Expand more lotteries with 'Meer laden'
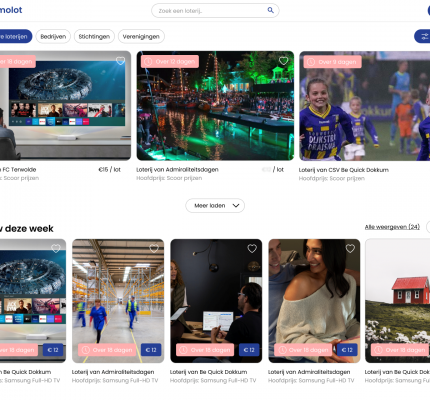 tap(215, 206)
